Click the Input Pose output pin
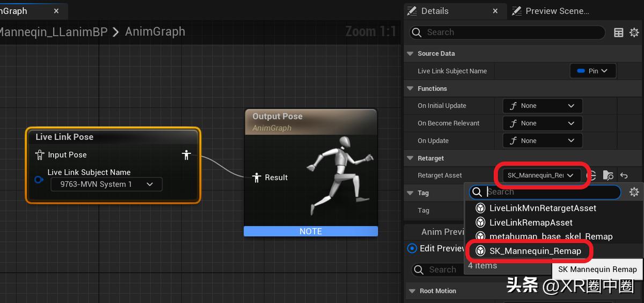 pos(186,155)
